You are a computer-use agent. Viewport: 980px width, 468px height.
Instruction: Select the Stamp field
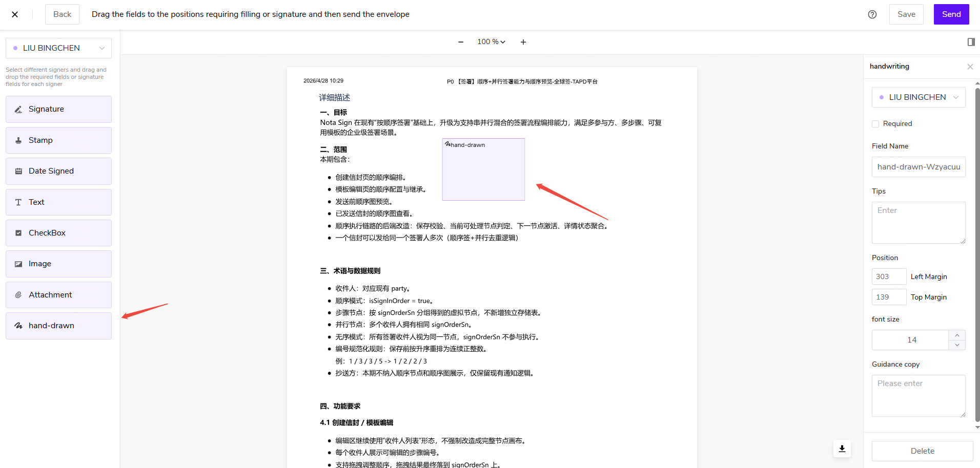pos(58,140)
